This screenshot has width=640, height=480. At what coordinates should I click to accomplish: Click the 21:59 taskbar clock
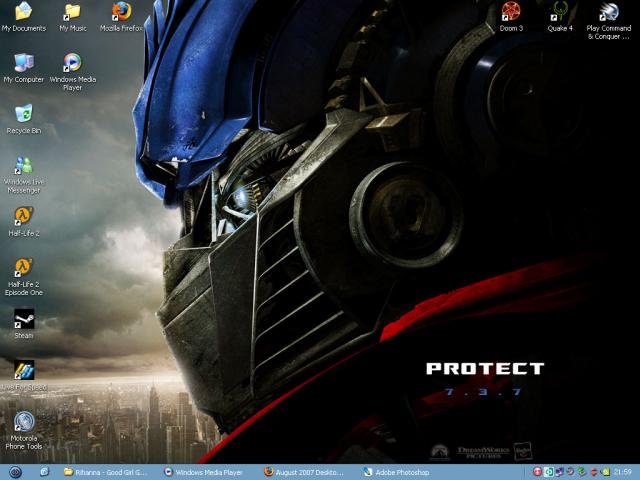tap(622, 472)
